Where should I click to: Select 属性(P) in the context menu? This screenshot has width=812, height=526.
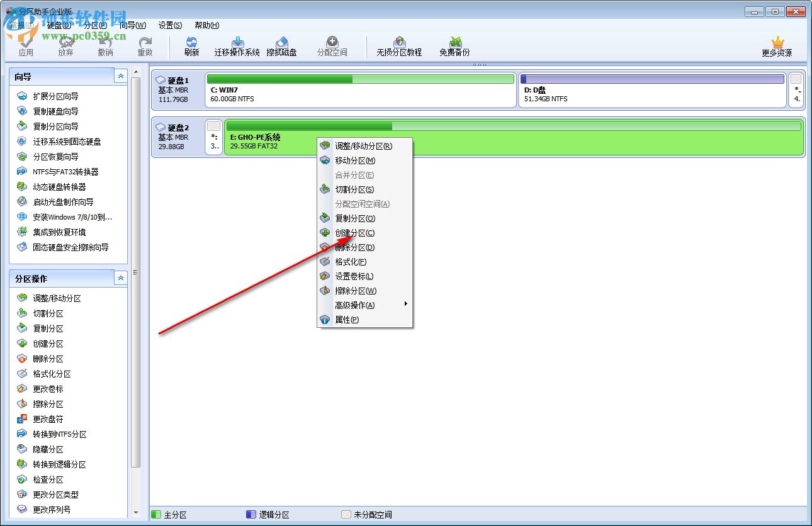[365, 320]
